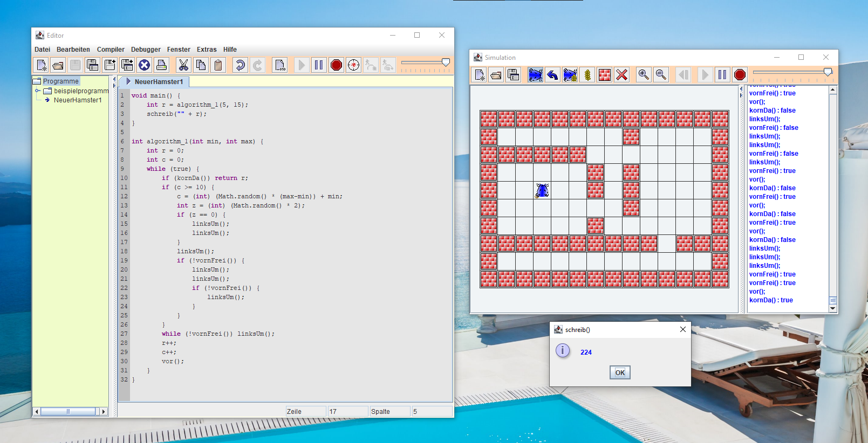Image resolution: width=868 pixels, height=443 pixels.
Task: Print the program using the printer icon
Action: [x=161, y=65]
